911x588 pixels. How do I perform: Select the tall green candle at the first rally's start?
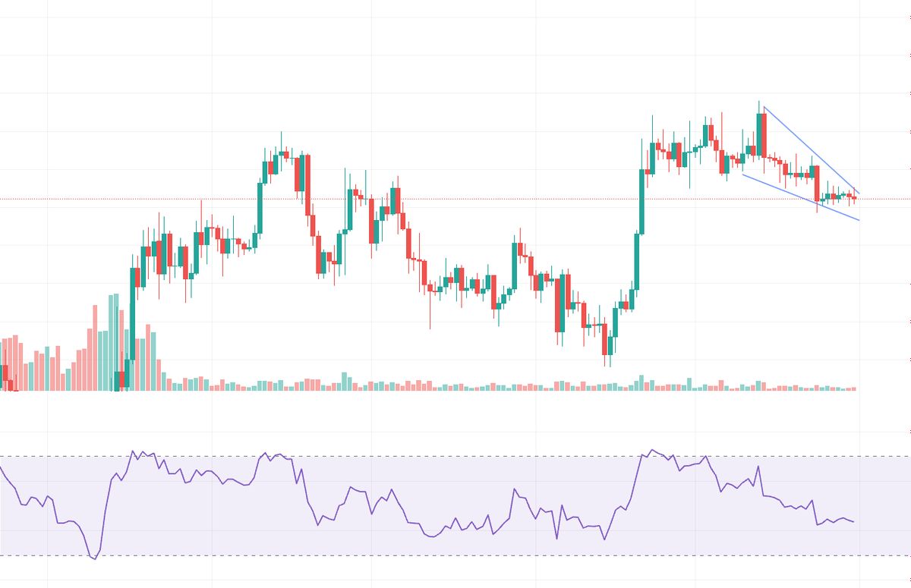pyautogui.click(x=134, y=303)
